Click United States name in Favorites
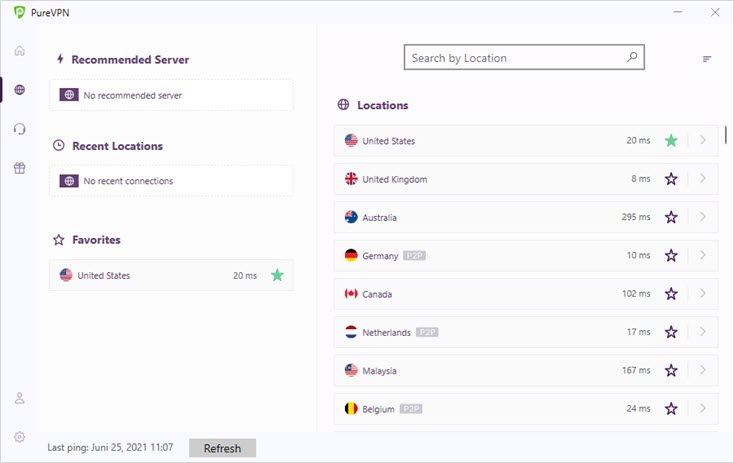The image size is (734, 463). tap(103, 276)
